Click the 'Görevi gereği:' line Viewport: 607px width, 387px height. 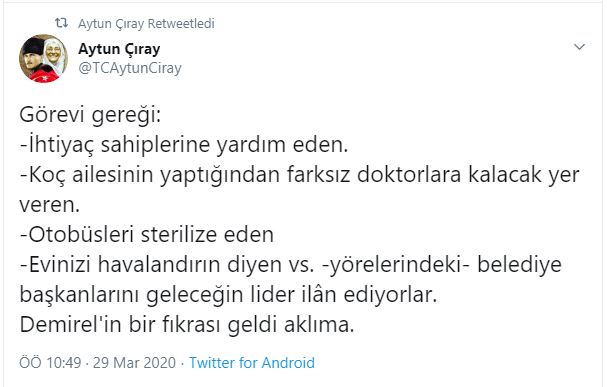(x=90, y=115)
